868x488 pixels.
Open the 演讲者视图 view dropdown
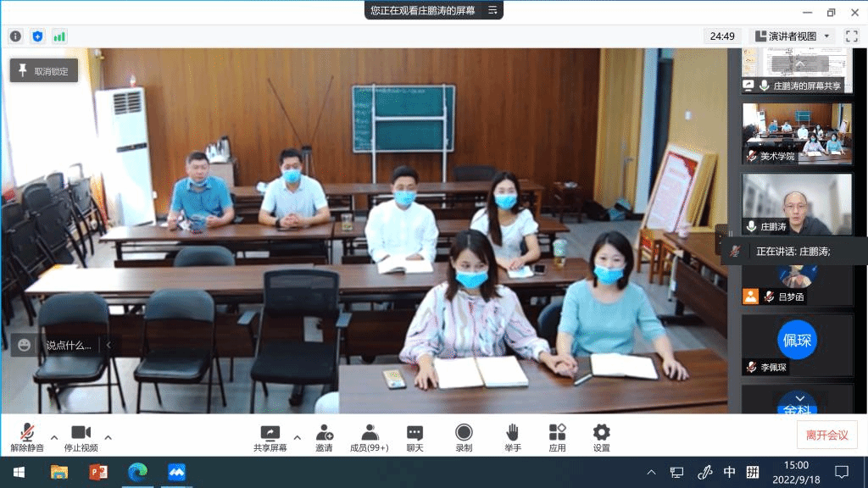[x=793, y=36]
